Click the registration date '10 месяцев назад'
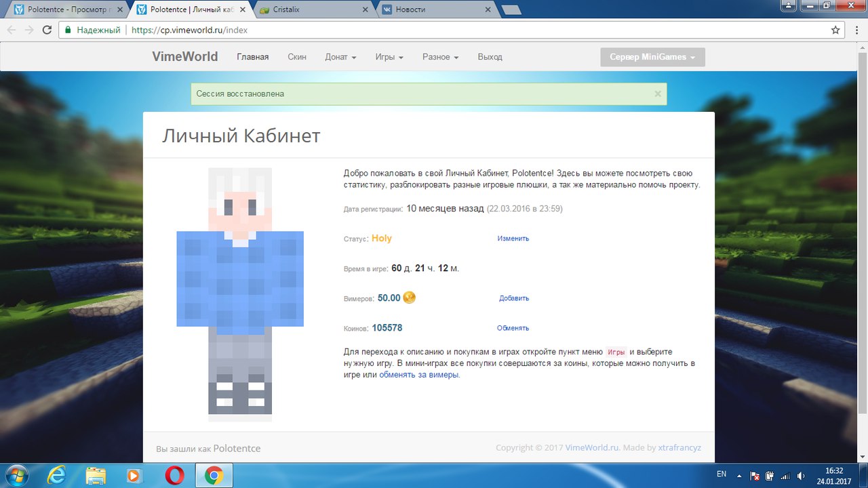868x488 pixels. tap(445, 209)
